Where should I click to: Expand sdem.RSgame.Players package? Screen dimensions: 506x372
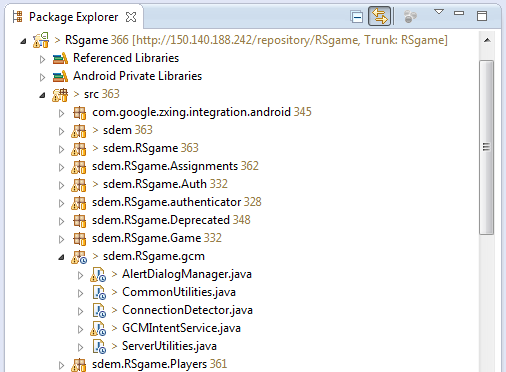tap(61, 365)
